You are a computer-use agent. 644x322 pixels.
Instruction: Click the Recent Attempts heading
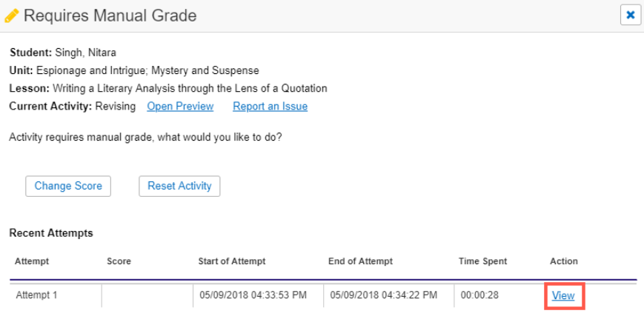coord(51,233)
